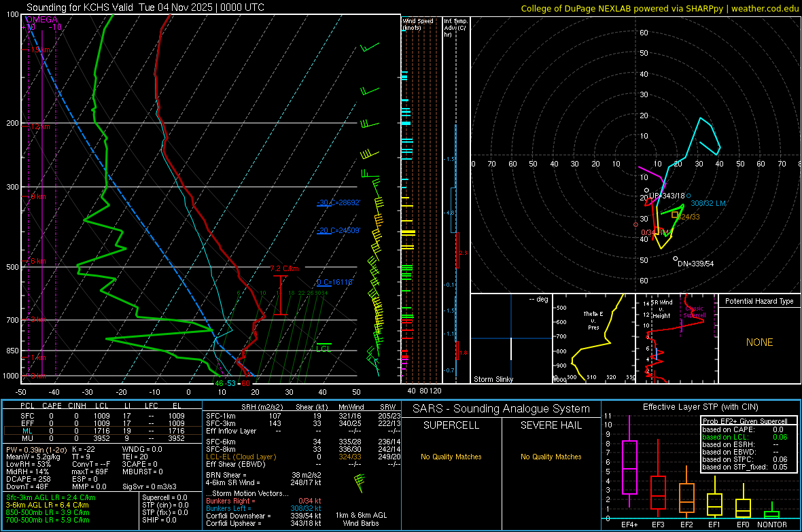This screenshot has height=532, width=802.
Task: Click the 'DN=339/54' hodograph label
Action: click(x=695, y=264)
